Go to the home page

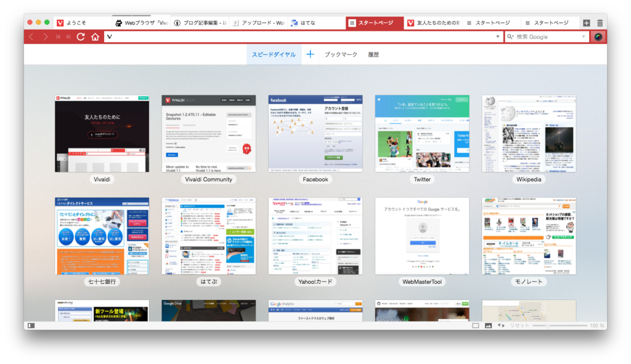[x=95, y=37]
